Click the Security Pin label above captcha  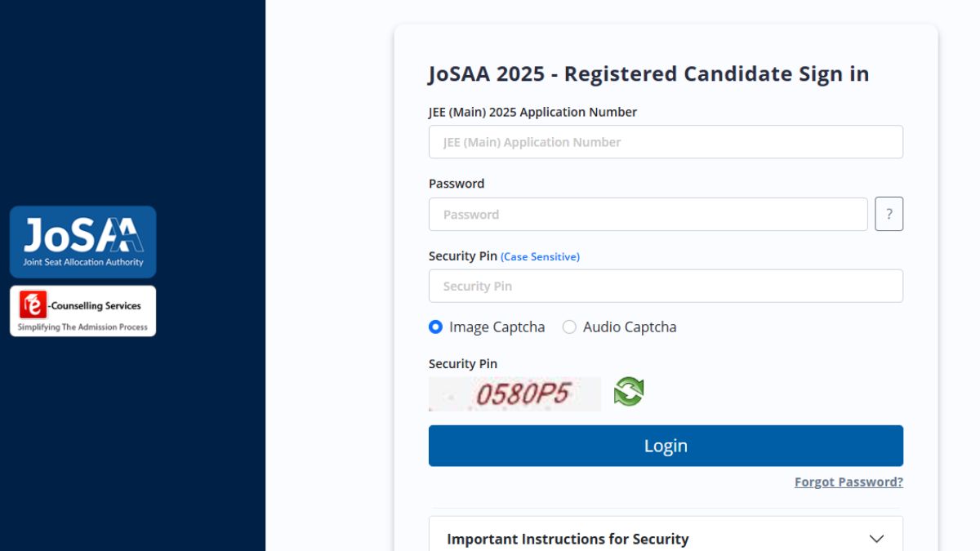(x=463, y=364)
